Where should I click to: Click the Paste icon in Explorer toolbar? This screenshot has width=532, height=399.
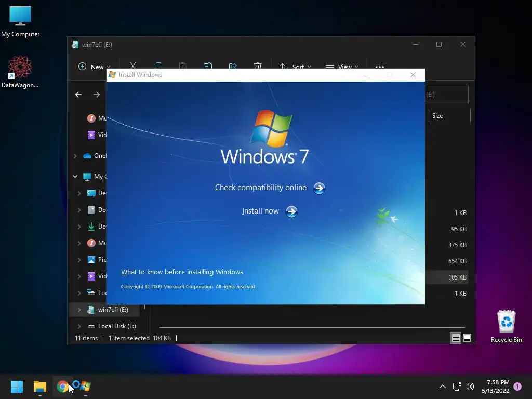coord(182,65)
